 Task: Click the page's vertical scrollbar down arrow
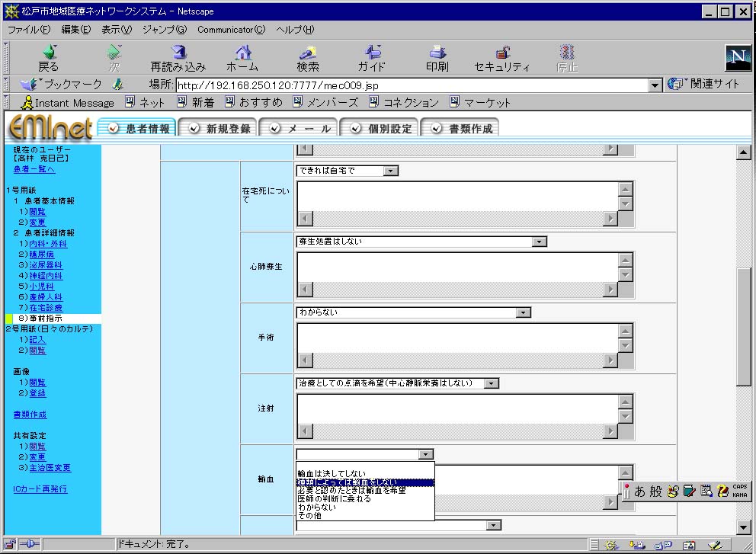tap(745, 527)
